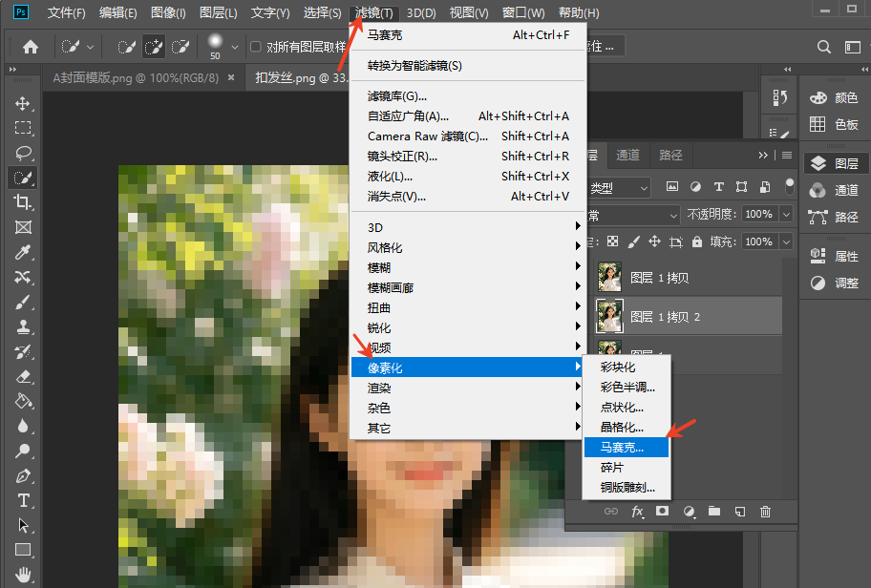Open brush size picker dropdown
Viewport: 871px width, 588px height.
click(x=234, y=47)
